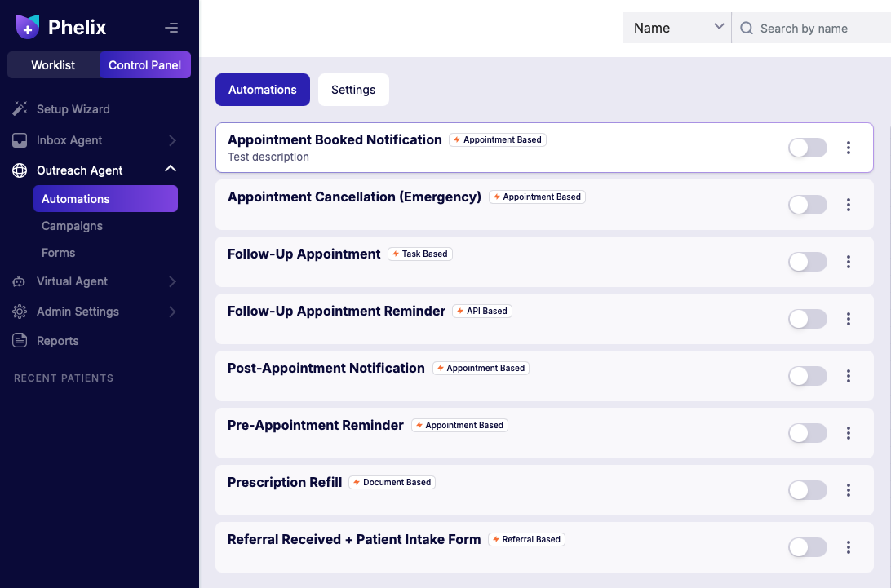Image resolution: width=891 pixels, height=588 pixels.
Task: Click the Admin Settings gear icon
Action: [x=20, y=312]
